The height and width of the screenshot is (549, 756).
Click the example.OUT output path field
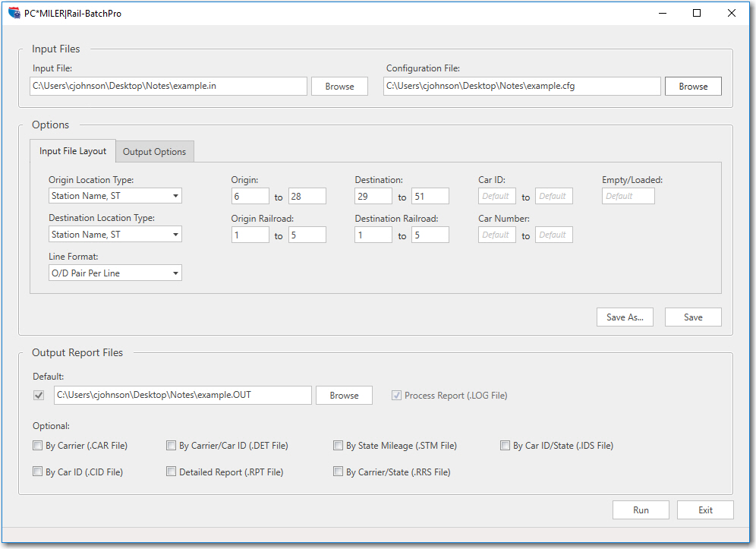(183, 395)
